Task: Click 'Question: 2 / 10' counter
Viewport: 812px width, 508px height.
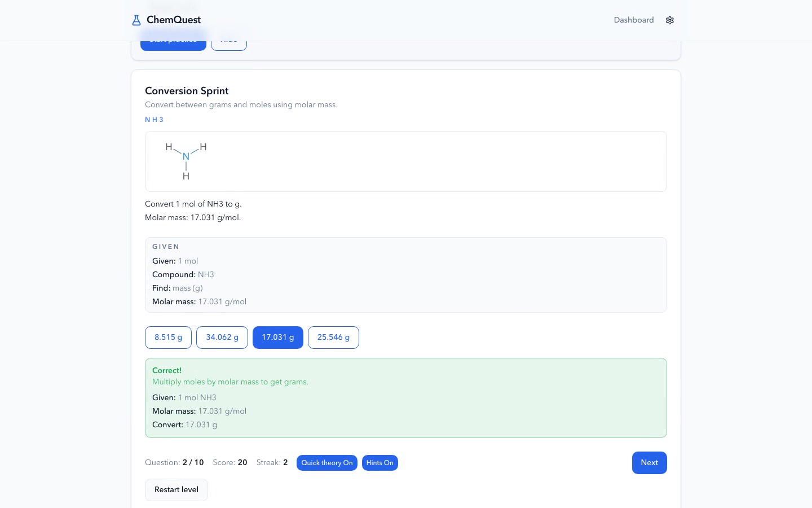Action: pos(174,463)
